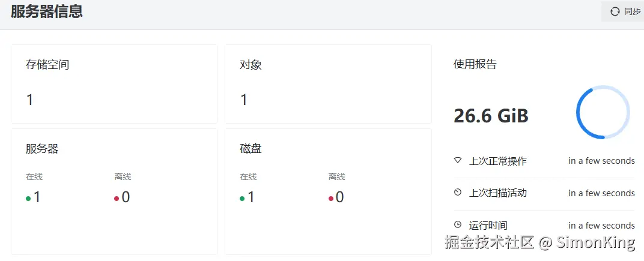Click the green online dot in 服务器 card
The width and height of the screenshot is (644, 261).
(x=28, y=199)
